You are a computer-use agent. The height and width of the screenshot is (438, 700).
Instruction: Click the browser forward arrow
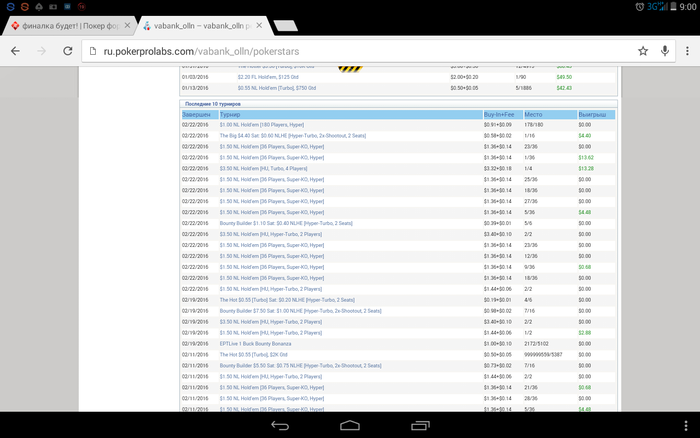[x=42, y=51]
